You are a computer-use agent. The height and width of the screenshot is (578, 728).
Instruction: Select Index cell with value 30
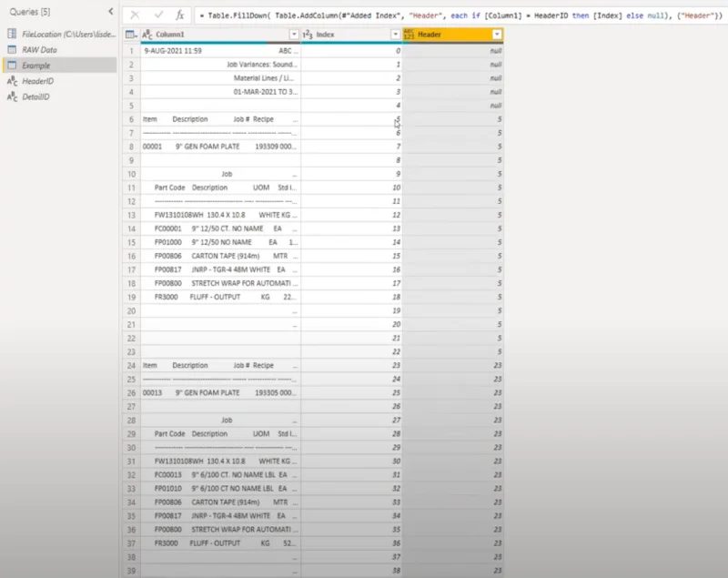point(351,461)
